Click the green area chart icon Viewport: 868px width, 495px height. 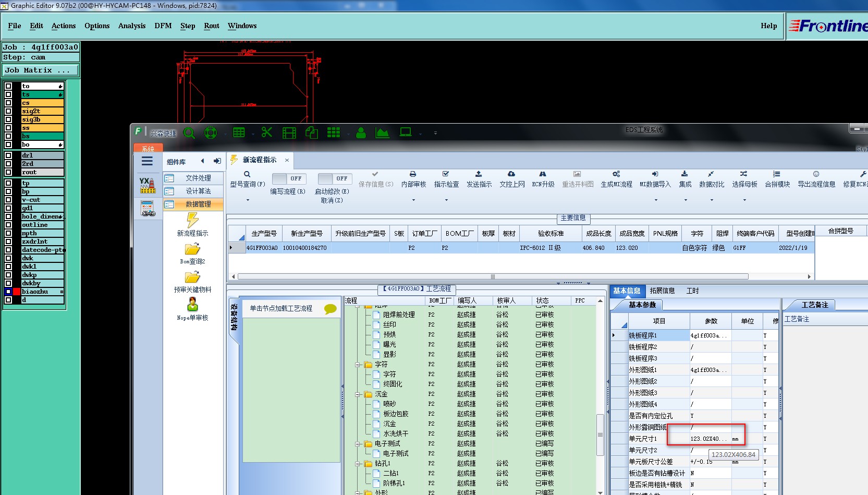pos(382,132)
